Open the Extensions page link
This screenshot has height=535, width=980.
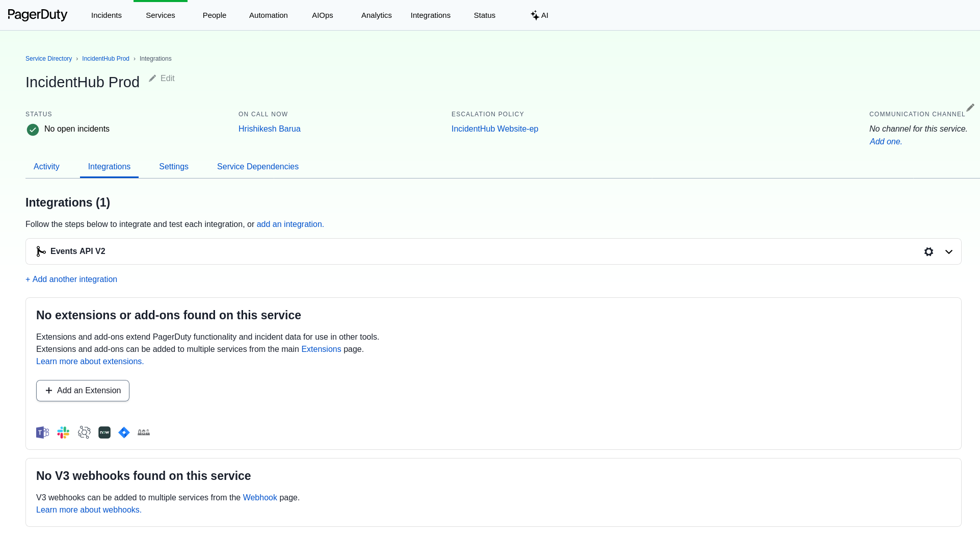[321, 349]
